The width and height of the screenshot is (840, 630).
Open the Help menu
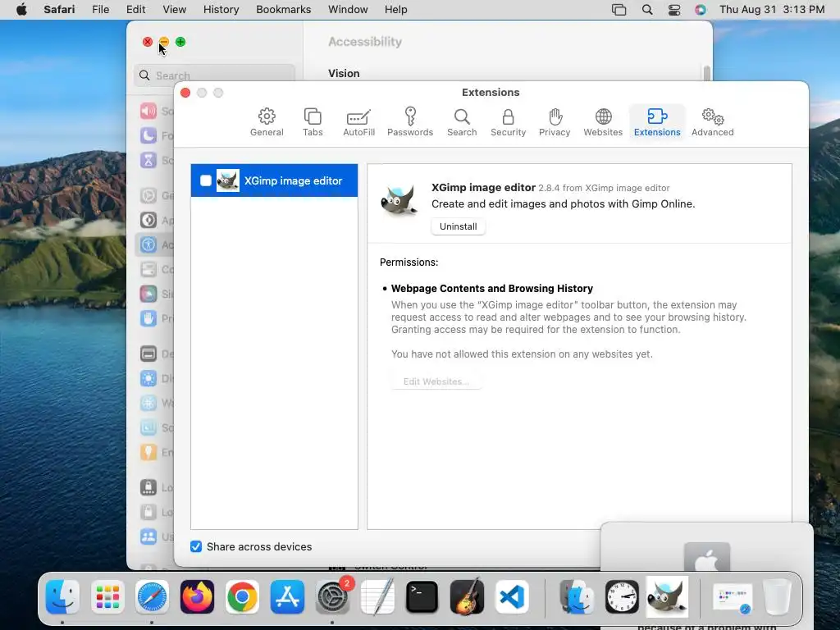point(395,10)
